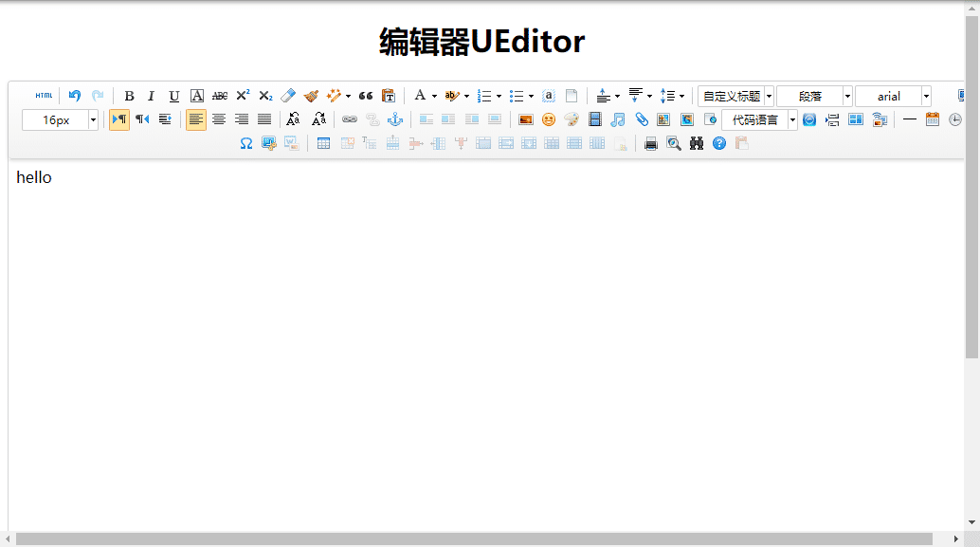980x547 pixels.
Task: Justify text on both sides
Action: [x=264, y=119]
